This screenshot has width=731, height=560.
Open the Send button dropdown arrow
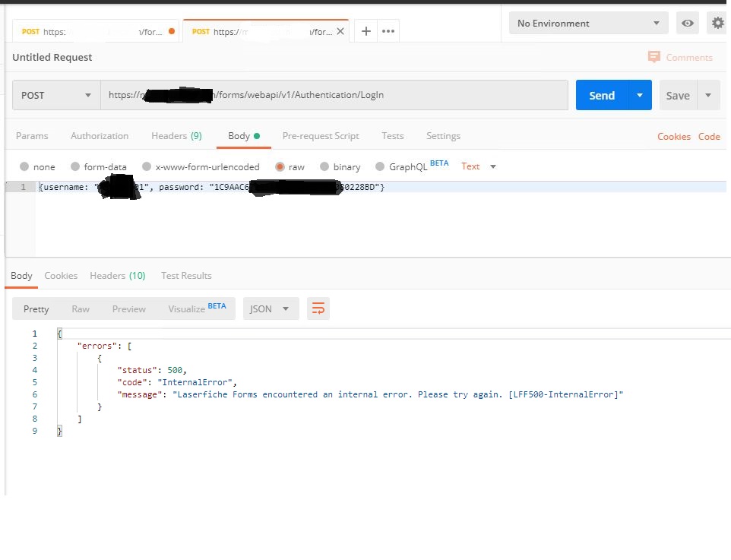tap(640, 96)
